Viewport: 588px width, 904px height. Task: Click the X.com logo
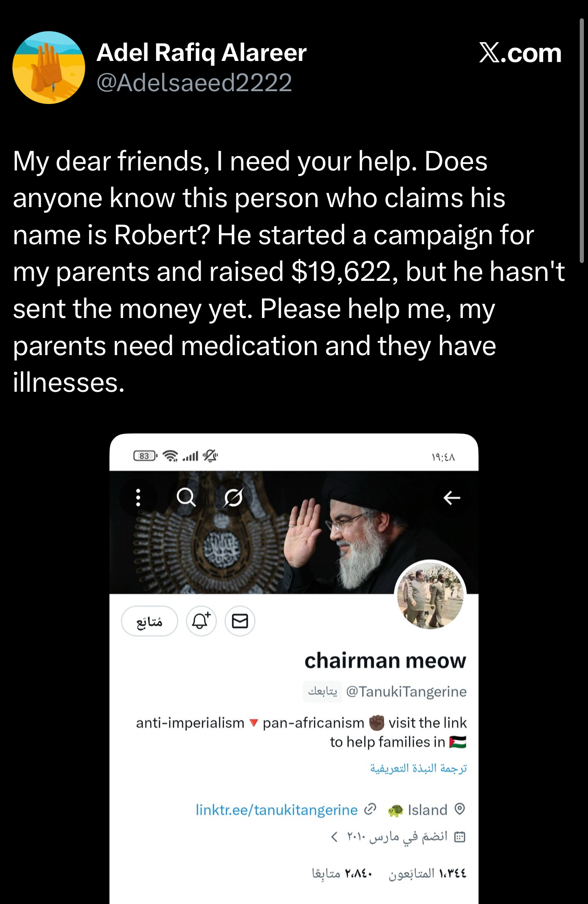tap(520, 53)
